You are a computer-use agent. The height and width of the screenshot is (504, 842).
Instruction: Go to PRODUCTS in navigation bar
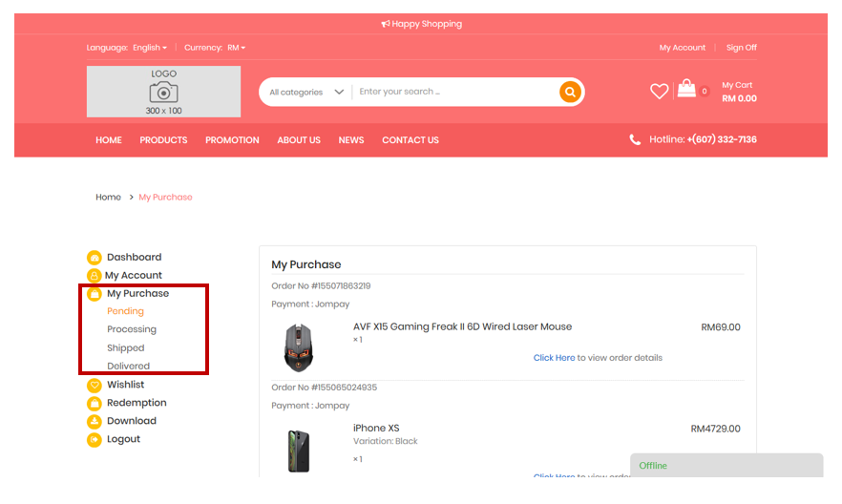(163, 140)
